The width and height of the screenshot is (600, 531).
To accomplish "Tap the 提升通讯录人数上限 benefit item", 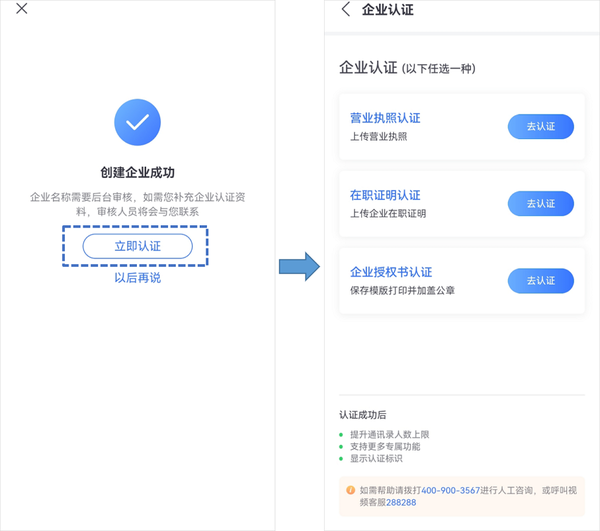I will click(390, 435).
